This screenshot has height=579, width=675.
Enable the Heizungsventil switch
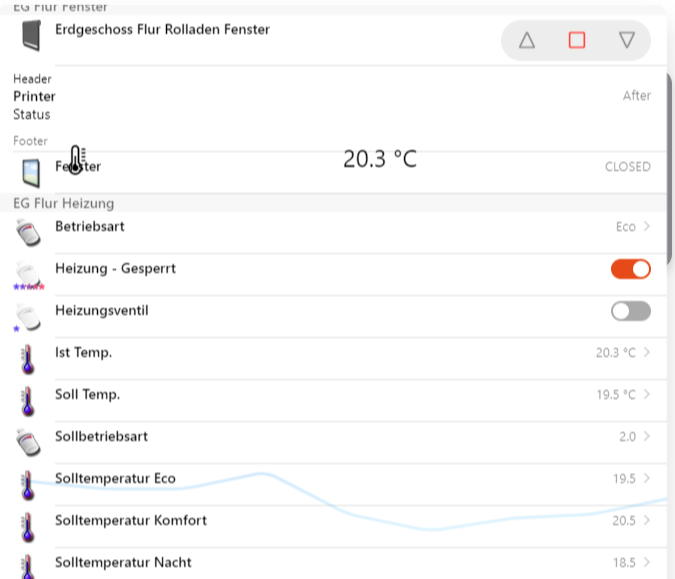pyautogui.click(x=630, y=311)
